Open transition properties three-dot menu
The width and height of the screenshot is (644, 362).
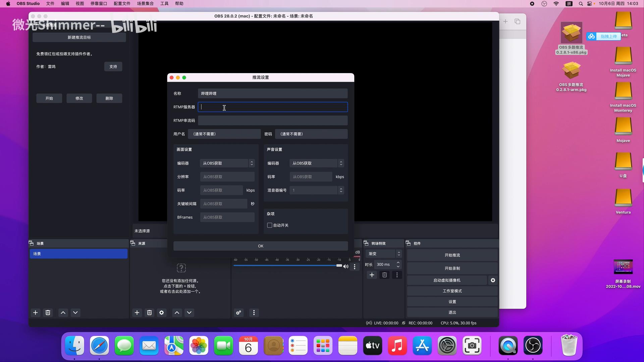tap(397, 275)
